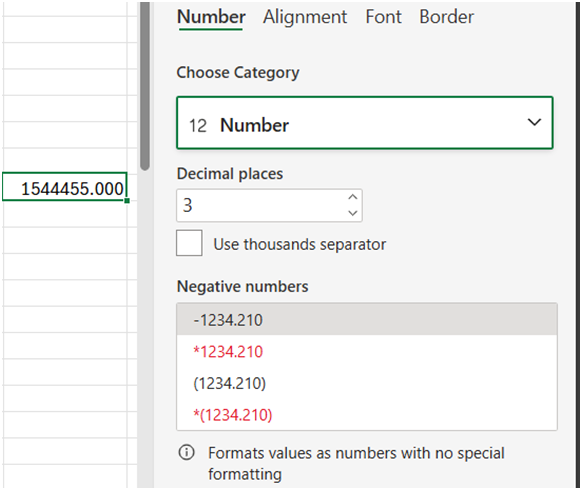Click the spreadsheet vertical scrollbar thumb
The image size is (582, 490).
145,85
